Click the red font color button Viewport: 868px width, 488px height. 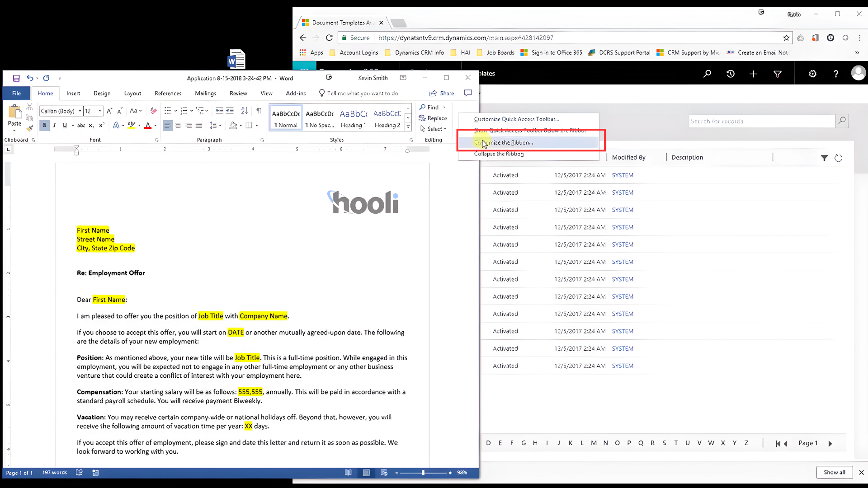(147, 126)
